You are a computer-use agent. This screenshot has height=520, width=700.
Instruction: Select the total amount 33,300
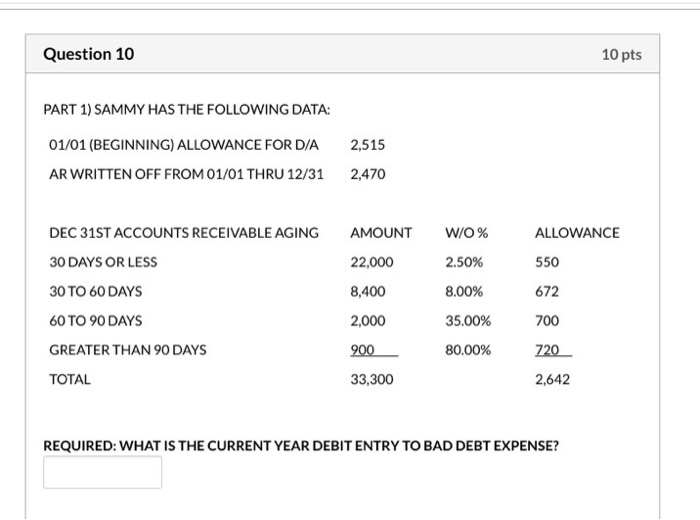click(371, 379)
